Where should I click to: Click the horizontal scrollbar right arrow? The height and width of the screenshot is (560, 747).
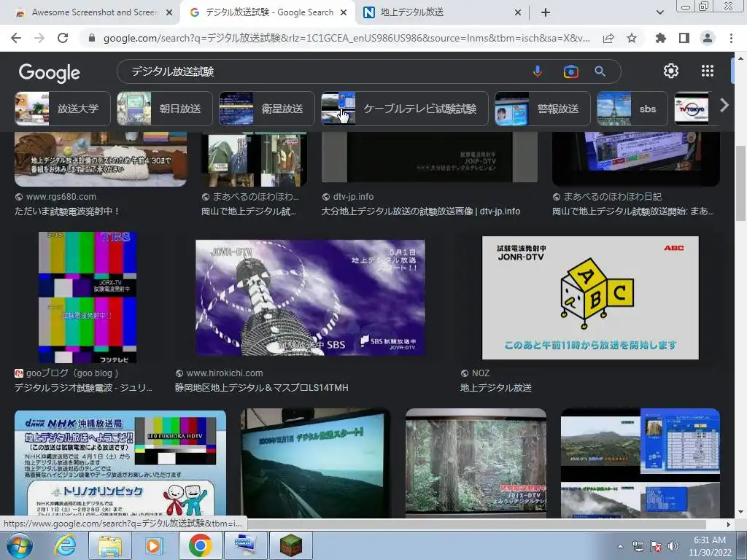click(728, 524)
